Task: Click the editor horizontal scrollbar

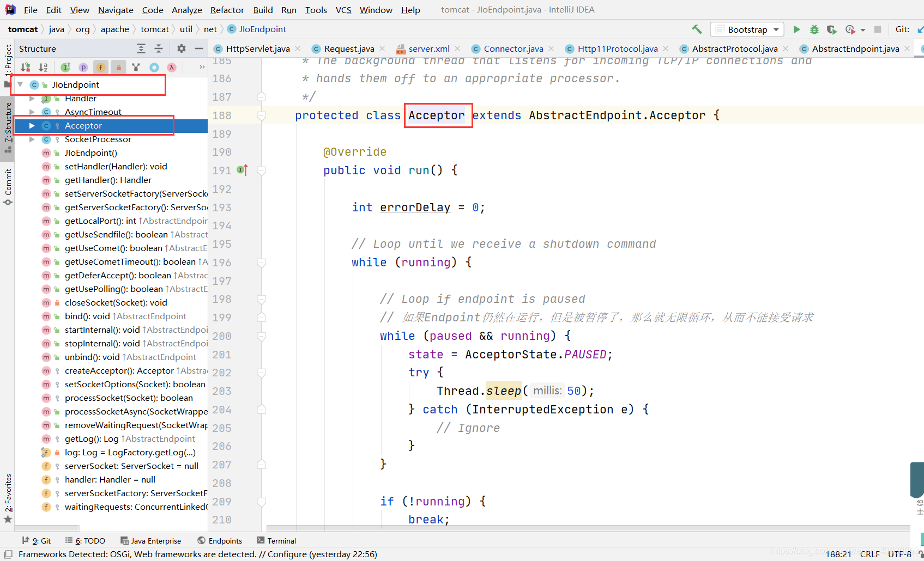Action: (x=589, y=528)
